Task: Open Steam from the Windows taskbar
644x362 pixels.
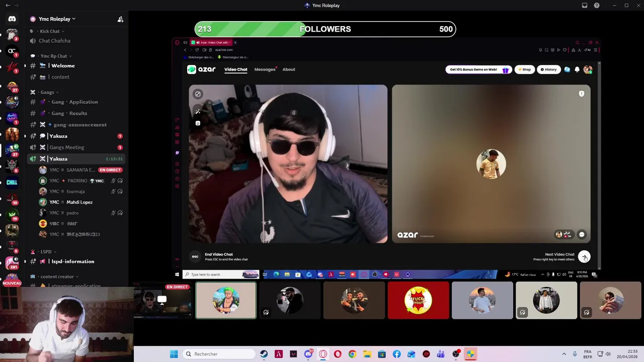Action: 264,354
